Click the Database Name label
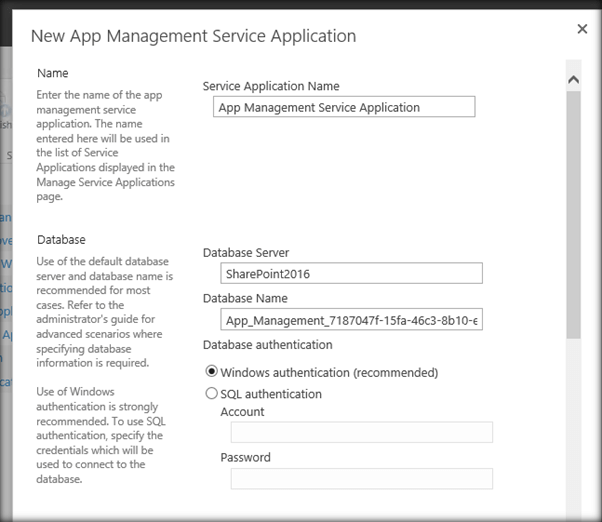Image resolution: width=602 pixels, height=522 pixels. (245, 298)
